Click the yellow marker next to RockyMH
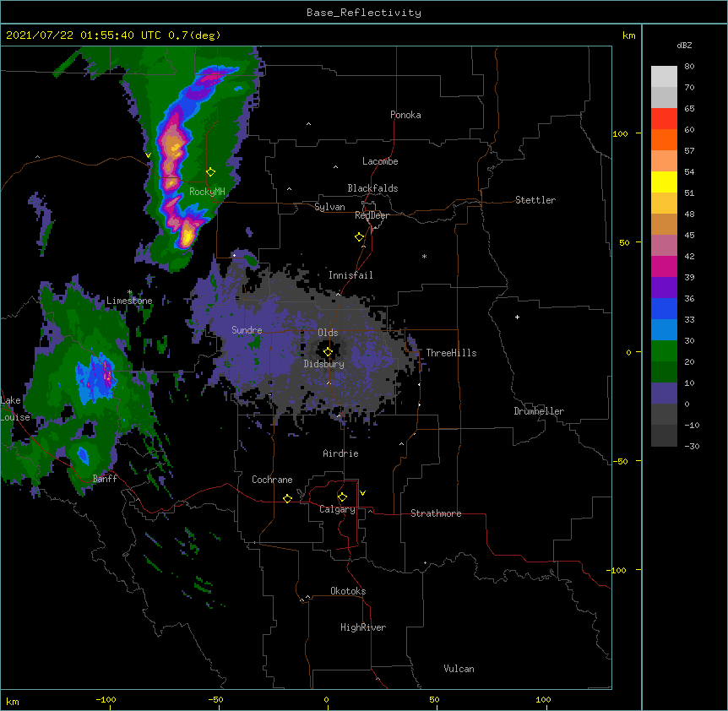This screenshot has width=728, height=711. (210, 172)
